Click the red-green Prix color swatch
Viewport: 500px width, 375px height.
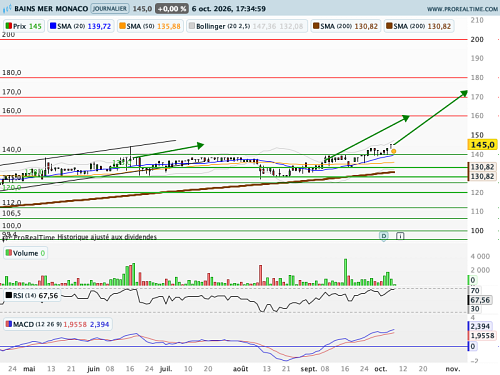tap(9, 26)
